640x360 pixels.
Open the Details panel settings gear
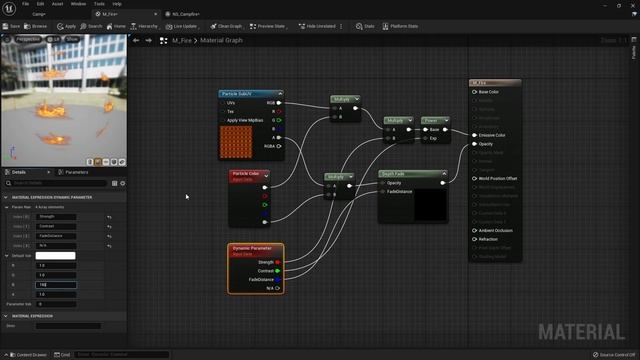coord(122,183)
